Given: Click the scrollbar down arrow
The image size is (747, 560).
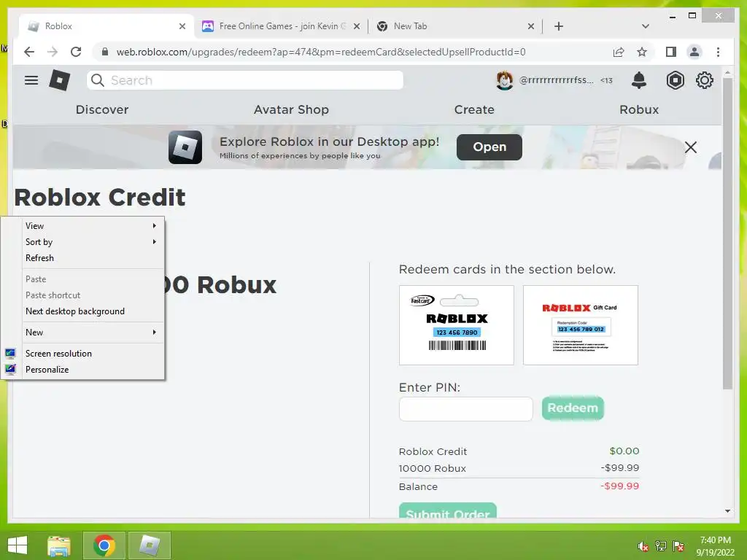Looking at the screenshot, I should [727, 511].
